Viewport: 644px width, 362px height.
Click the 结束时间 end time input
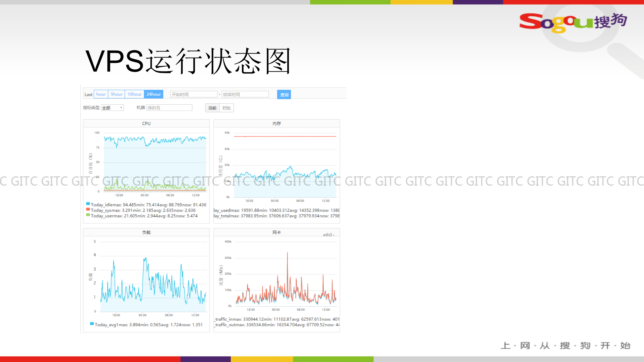(245, 94)
